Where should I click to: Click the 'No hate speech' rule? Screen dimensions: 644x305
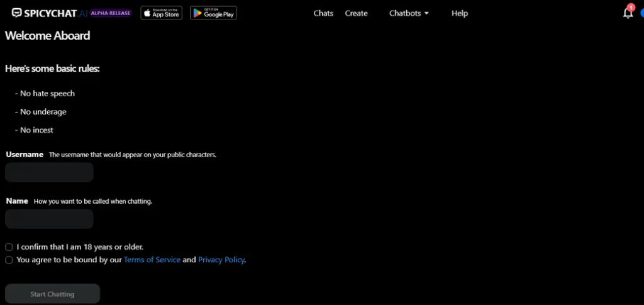(45, 94)
